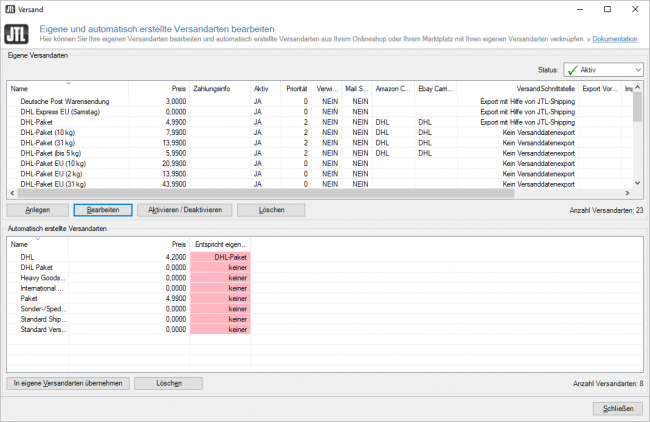650x422 pixels.
Task: Sort lower table by Name header
Action: (37, 245)
